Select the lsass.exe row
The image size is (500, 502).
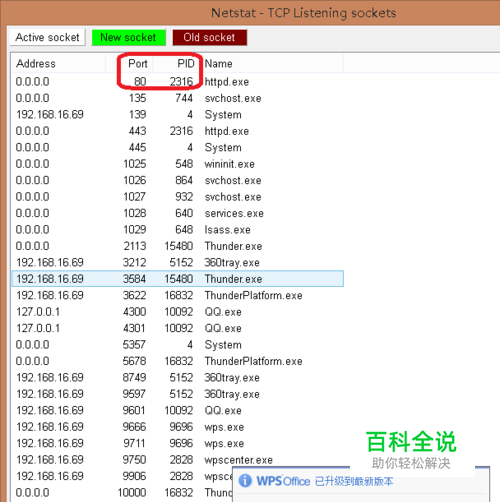pos(178,229)
